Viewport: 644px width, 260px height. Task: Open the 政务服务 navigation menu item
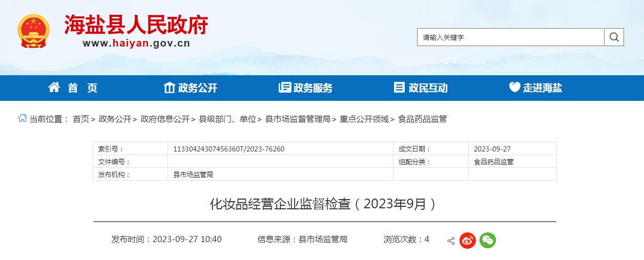tap(313, 88)
